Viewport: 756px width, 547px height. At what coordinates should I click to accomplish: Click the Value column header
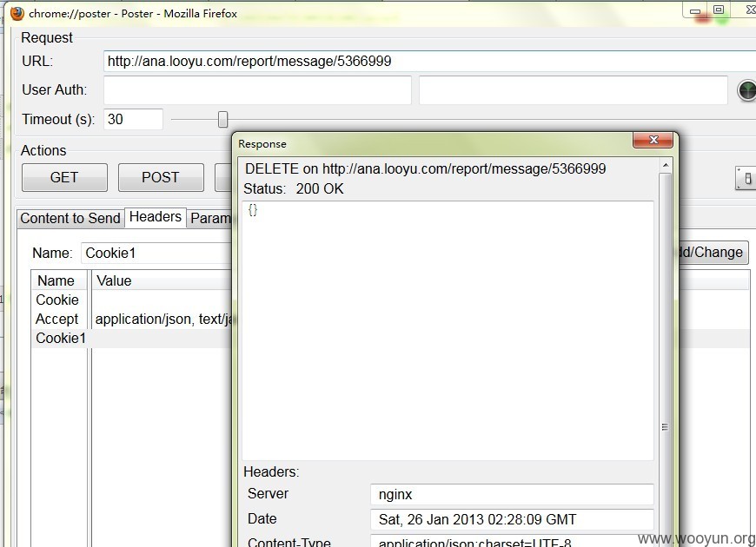pos(162,280)
